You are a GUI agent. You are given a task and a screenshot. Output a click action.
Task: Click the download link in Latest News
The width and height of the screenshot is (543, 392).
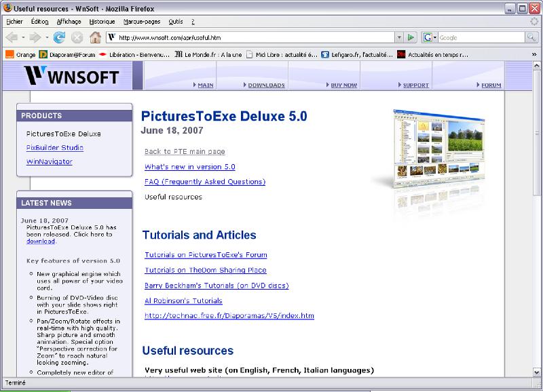click(x=41, y=241)
